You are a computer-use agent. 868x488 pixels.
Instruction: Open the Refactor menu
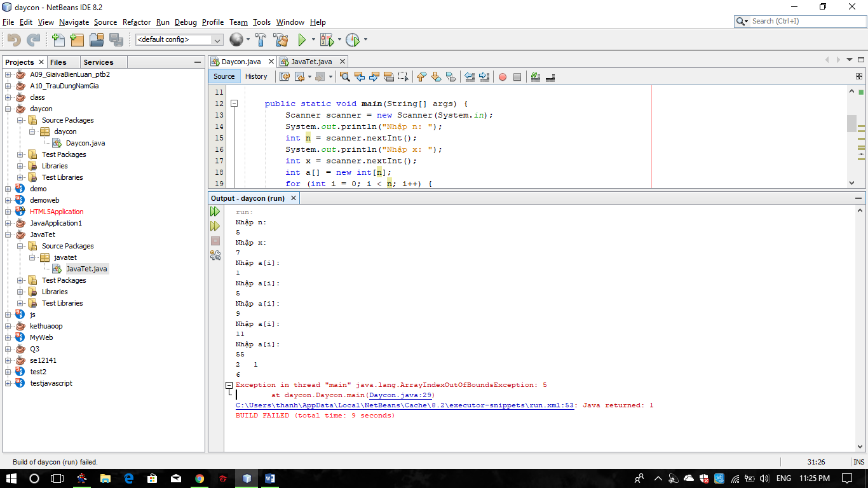(x=137, y=22)
